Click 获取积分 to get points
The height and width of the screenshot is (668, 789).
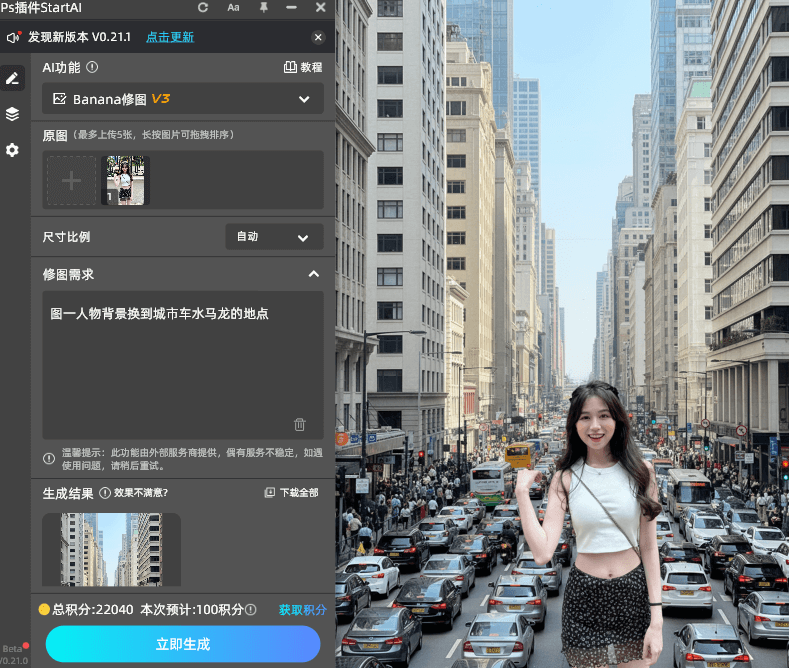[302, 610]
